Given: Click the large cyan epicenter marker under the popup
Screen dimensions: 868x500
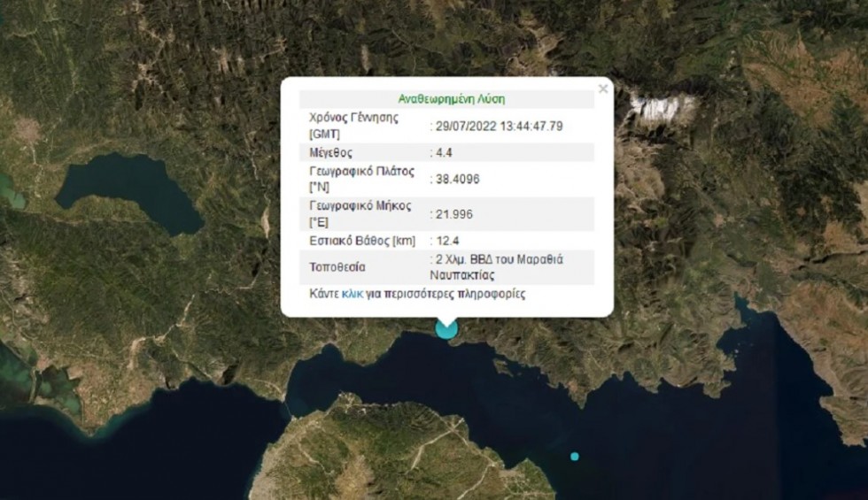Looking at the screenshot, I should click(446, 329).
